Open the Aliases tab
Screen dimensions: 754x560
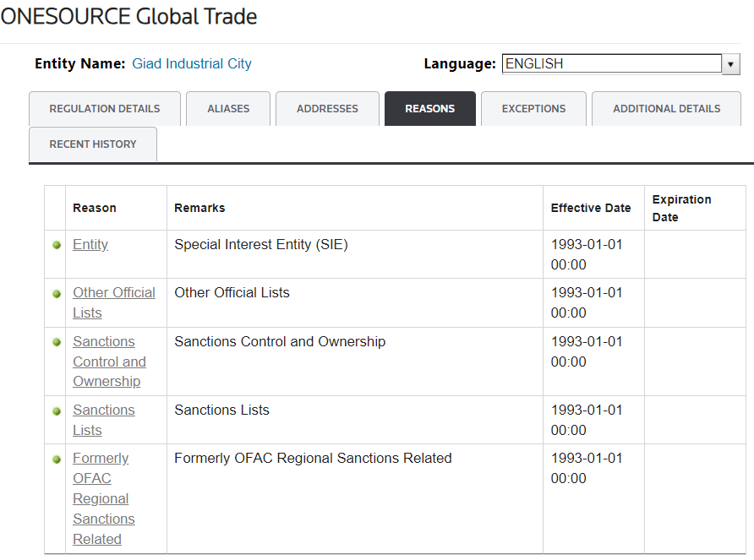(228, 109)
